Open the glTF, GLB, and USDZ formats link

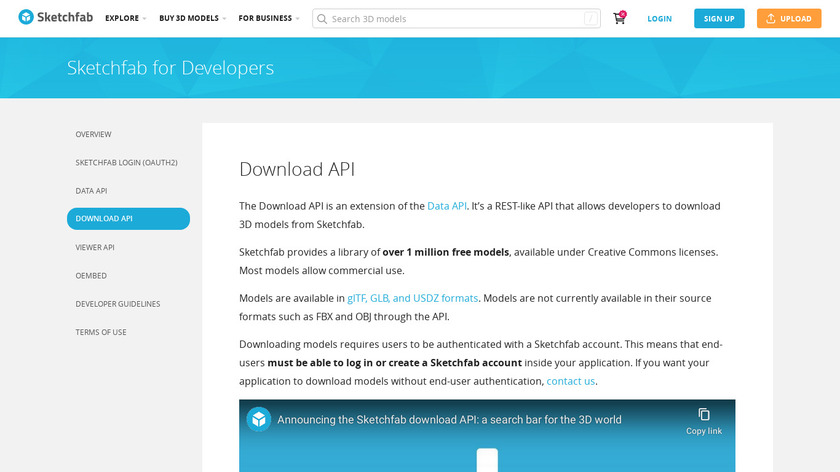[x=412, y=298]
